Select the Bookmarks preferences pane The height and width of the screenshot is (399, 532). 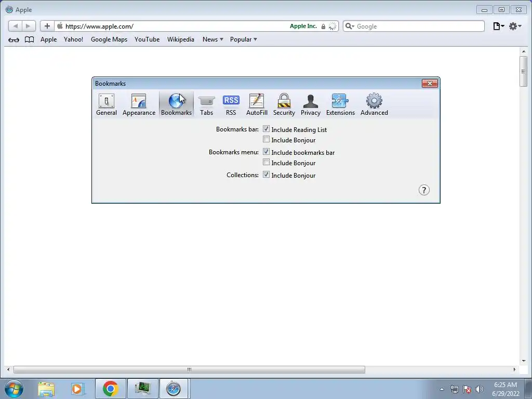point(176,104)
